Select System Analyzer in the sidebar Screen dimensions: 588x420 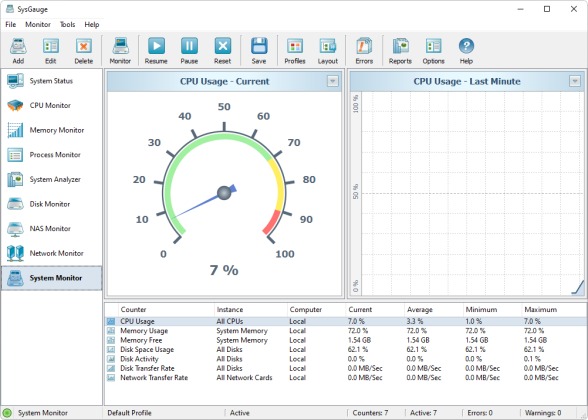(x=51, y=179)
